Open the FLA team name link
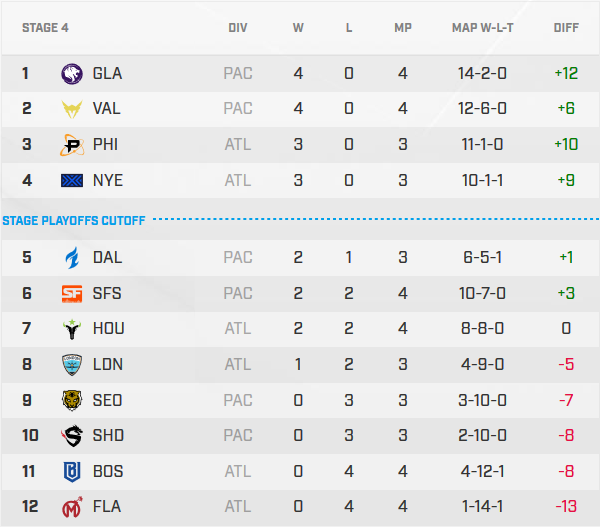The image size is (600, 527). click(106, 507)
